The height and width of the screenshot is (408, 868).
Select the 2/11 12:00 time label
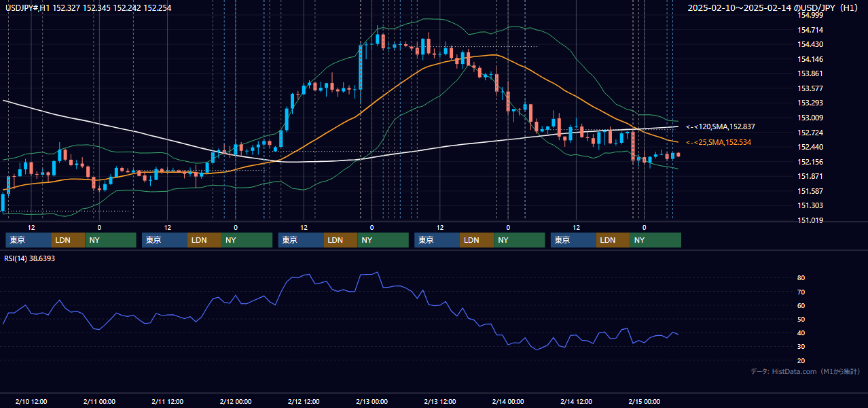168,401
